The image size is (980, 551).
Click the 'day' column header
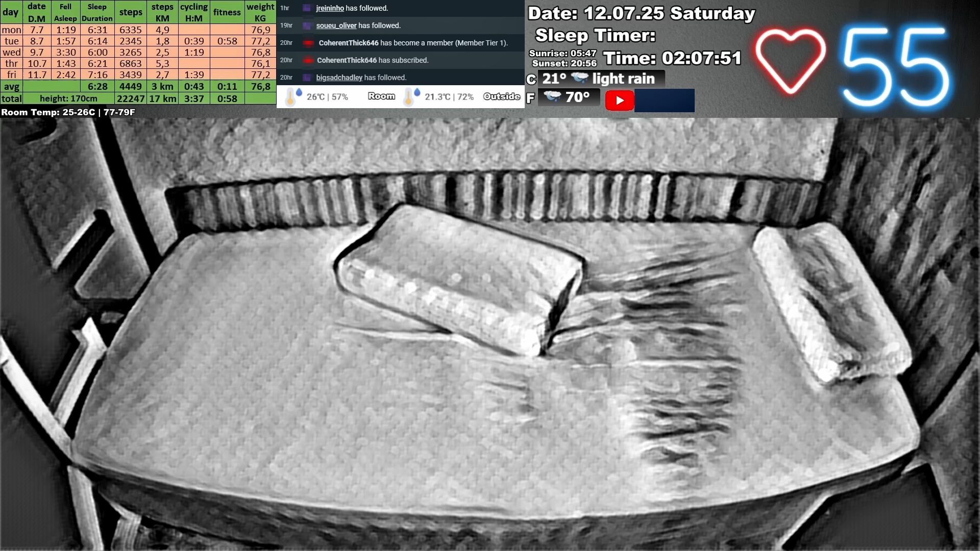click(11, 12)
